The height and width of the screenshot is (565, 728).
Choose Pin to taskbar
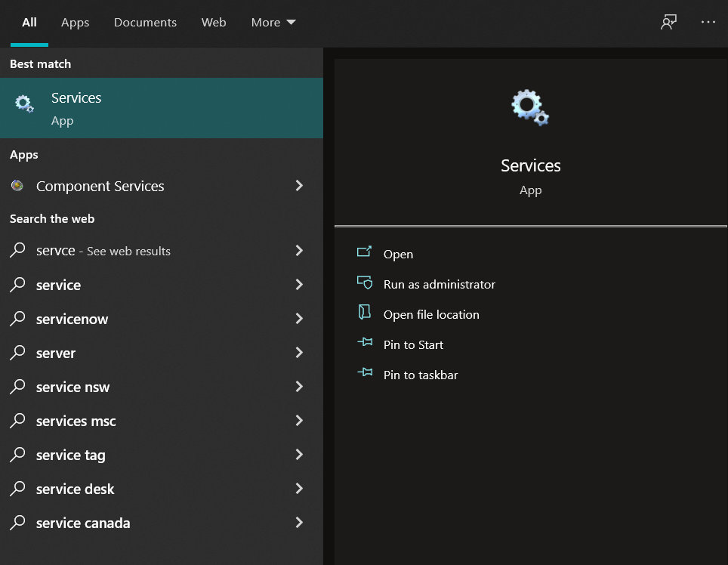(x=421, y=375)
